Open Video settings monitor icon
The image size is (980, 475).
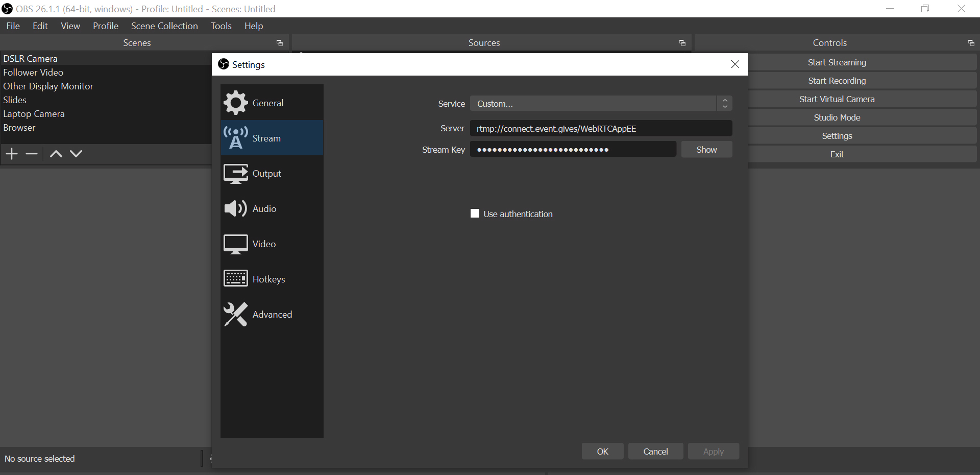pyautogui.click(x=235, y=244)
